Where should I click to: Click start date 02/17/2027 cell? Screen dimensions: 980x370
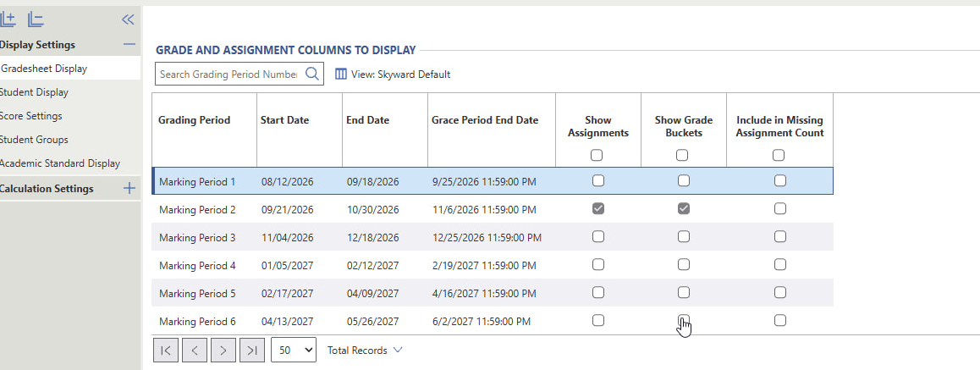point(288,294)
